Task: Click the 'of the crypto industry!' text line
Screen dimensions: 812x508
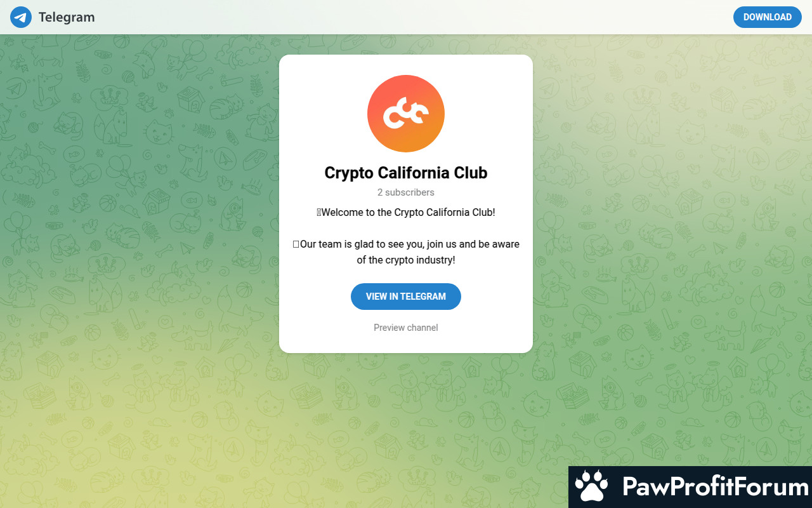Action: [406, 260]
